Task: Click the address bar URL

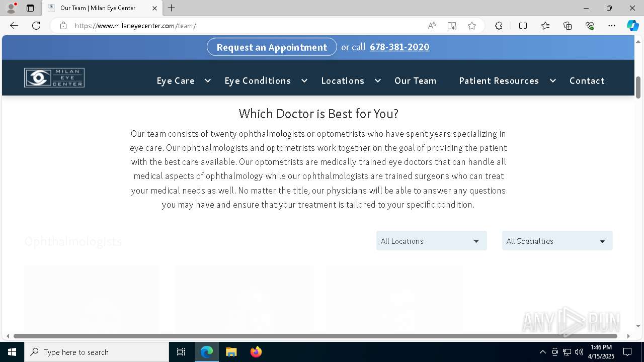Action: (x=135, y=26)
